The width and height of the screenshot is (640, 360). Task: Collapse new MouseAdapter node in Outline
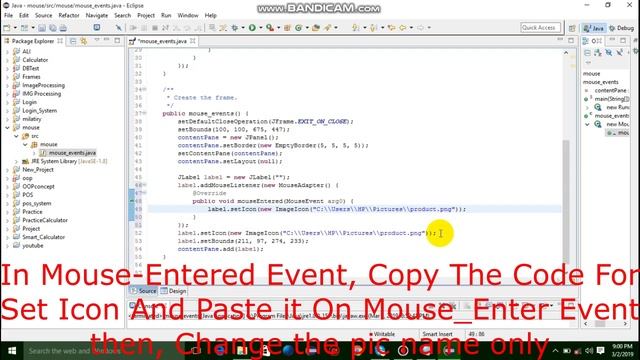click(587, 124)
